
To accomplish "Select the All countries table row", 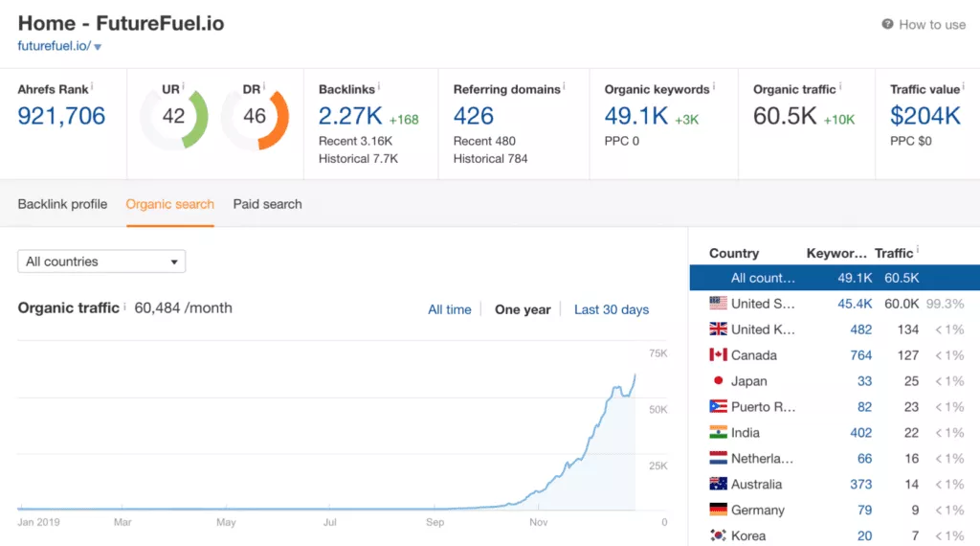I will coord(835,278).
